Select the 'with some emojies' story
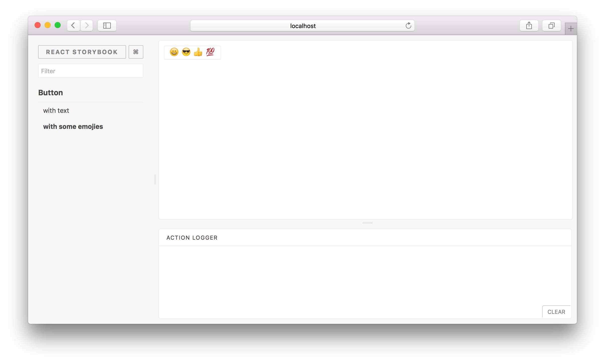 [73, 127]
